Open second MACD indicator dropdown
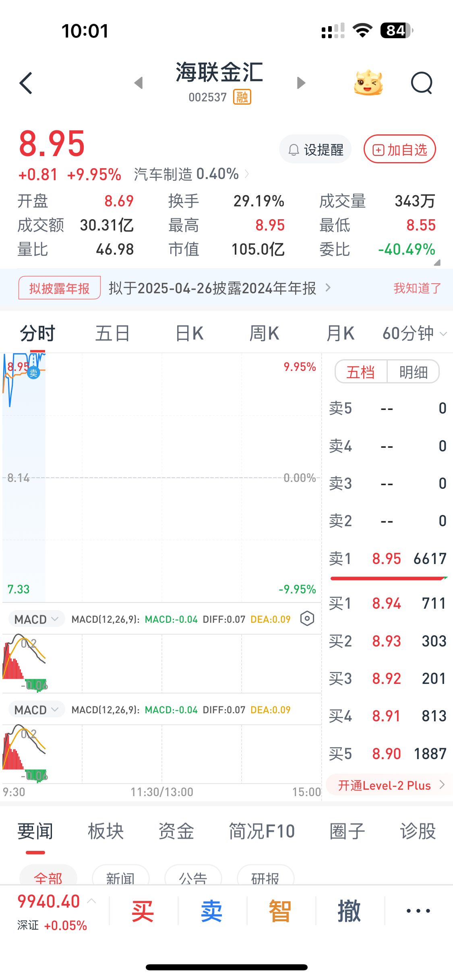This screenshot has height=980, width=453. coord(36,710)
